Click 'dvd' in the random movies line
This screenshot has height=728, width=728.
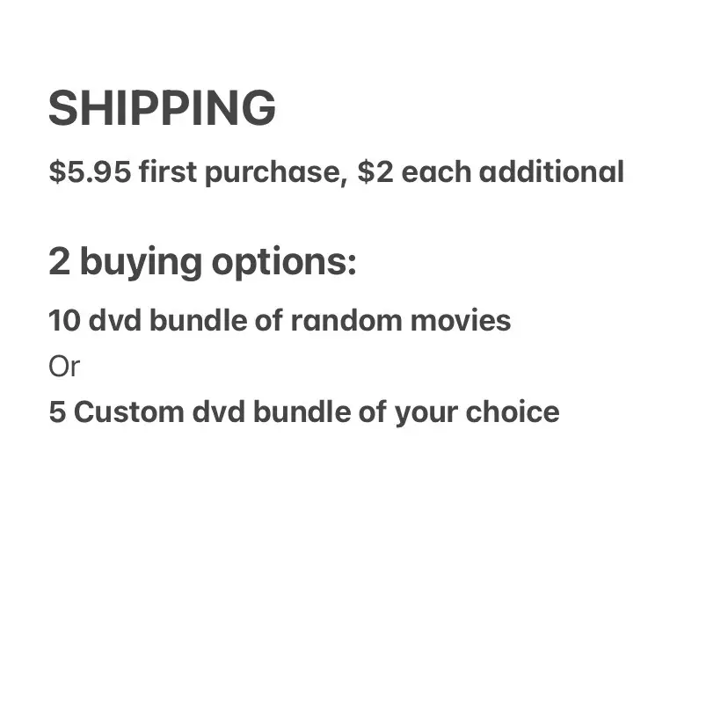point(115,320)
